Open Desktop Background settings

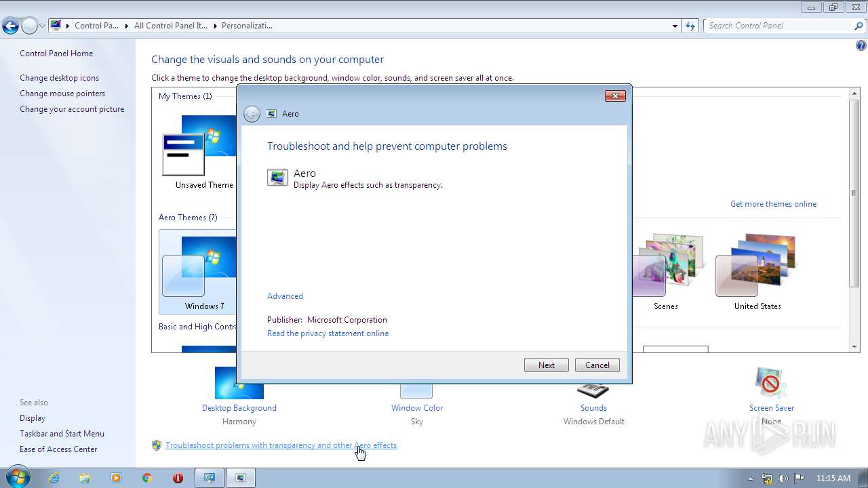point(239,408)
